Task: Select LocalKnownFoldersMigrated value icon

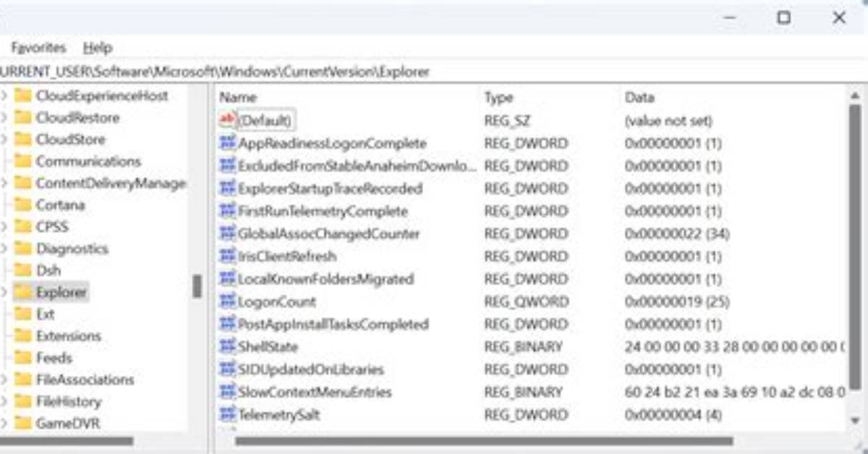Action: 228,278
